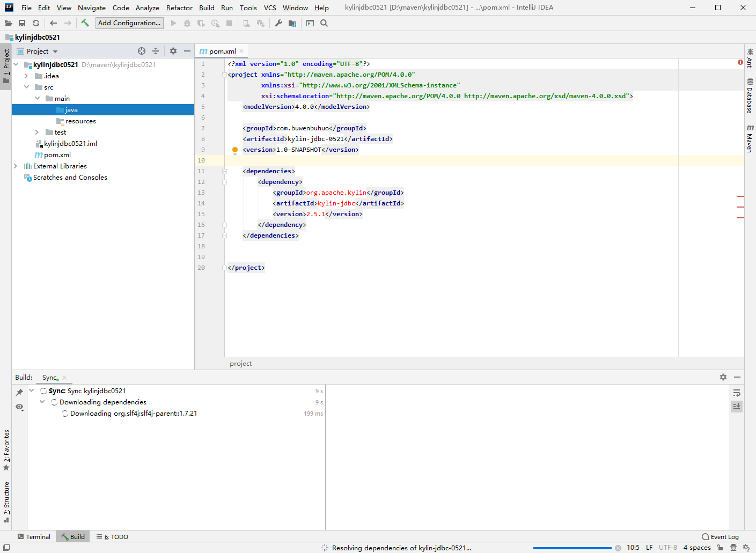Toggle the Maven side tool window
The image size is (756, 553).
click(x=750, y=138)
